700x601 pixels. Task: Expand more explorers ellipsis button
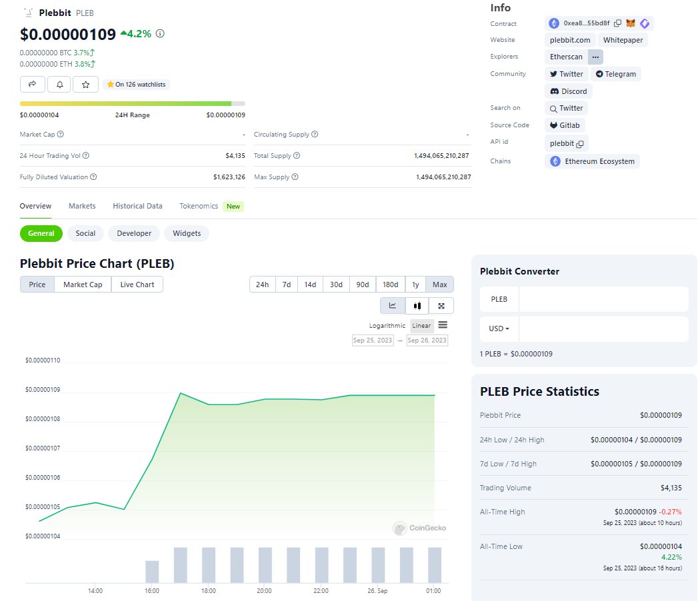[595, 57]
